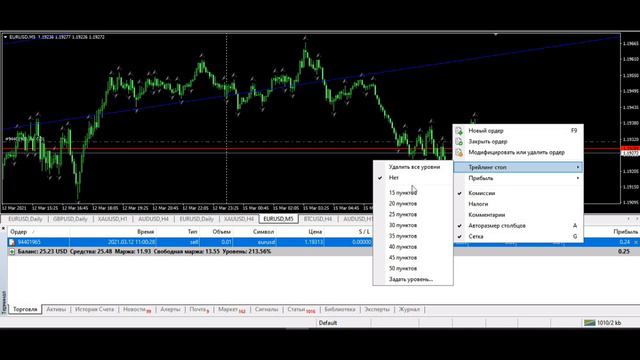Click the 1010/2 kb traffic status text
Image resolution: width=640 pixels, height=360 pixels.
tap(609, 323)
